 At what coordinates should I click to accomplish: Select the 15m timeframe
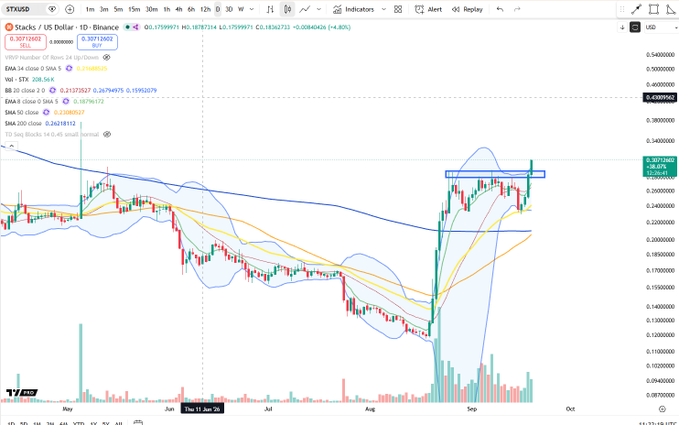click(134, 9)
